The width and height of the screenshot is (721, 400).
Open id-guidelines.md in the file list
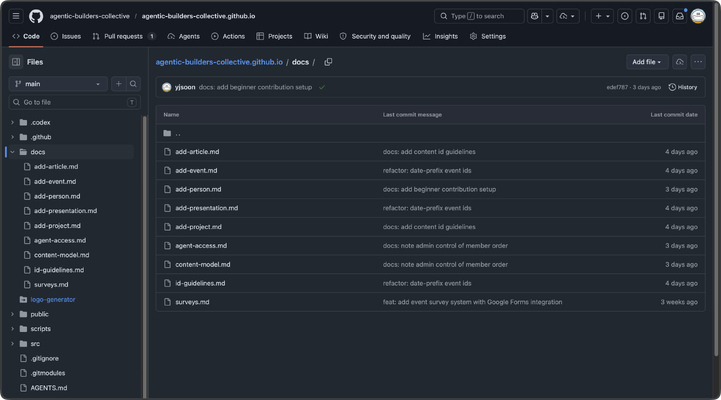pos(200,284)
